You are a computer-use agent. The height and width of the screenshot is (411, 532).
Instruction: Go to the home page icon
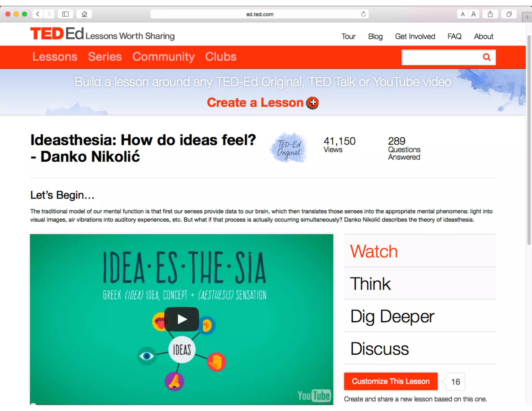pyautogui.click(x=84, y=14)
